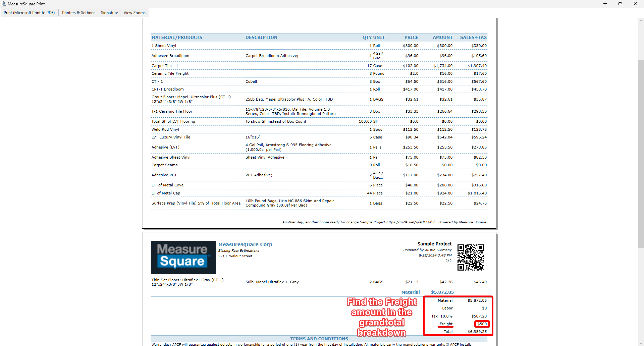Select 'Adhesive Broadloom' material name
644x346 pixels.
click(x=170, y=56)
